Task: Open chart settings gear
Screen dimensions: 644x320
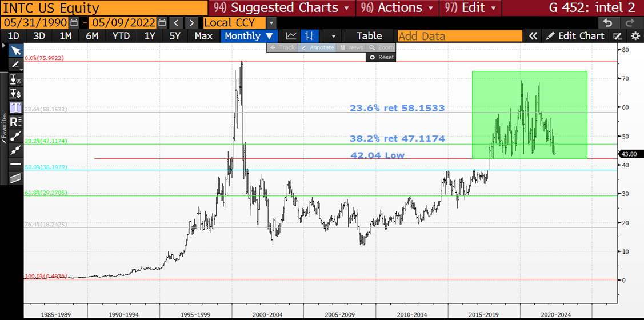Action: 635,36
